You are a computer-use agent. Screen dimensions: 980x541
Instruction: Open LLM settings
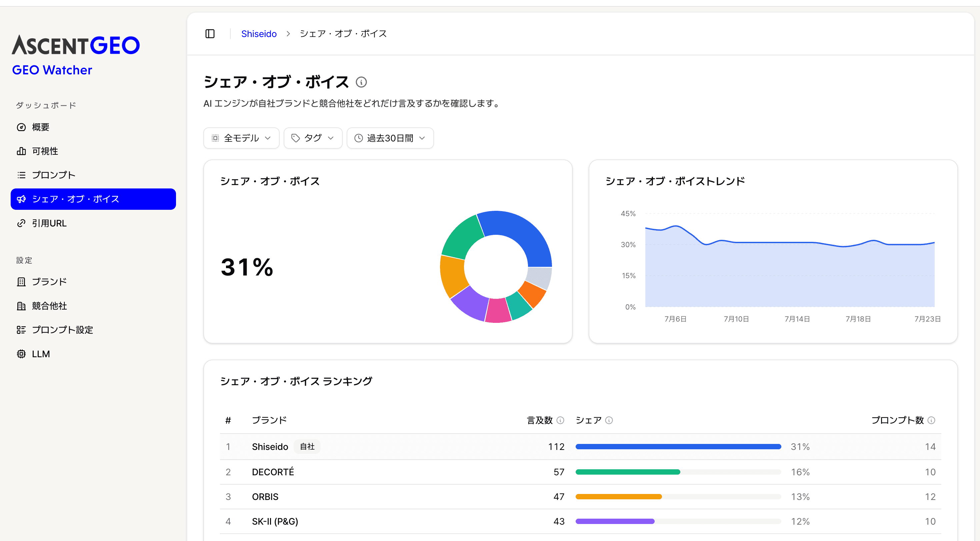[x=93, y=354]
